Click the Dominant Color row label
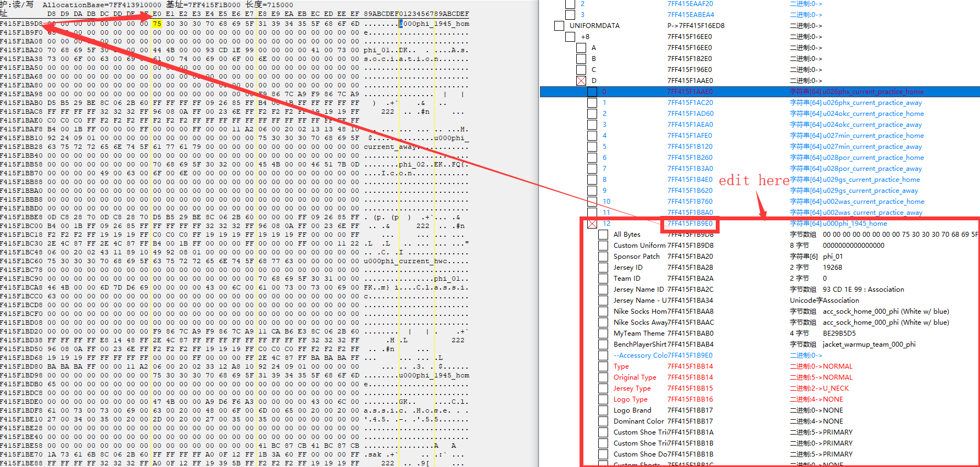The image size is (980, 467). pos(639,421)
